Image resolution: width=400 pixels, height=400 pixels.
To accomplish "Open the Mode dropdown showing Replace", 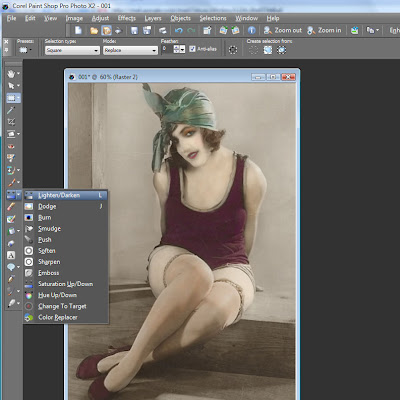I will tap(130, 50).
